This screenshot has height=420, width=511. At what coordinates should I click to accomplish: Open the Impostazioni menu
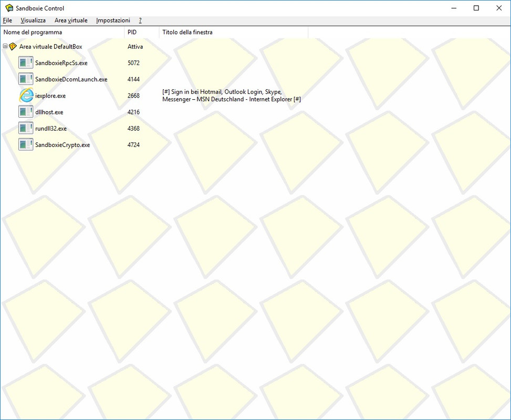[x=113, y=20]
